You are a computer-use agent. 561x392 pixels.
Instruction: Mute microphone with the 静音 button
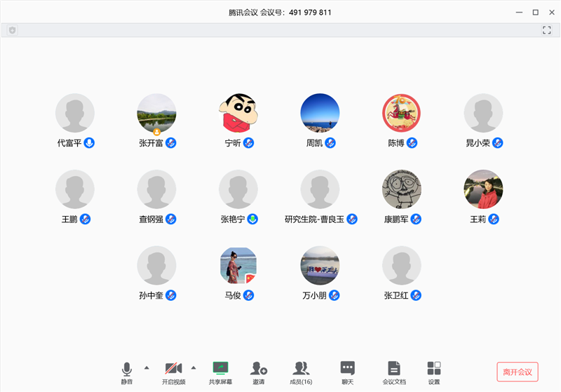127,373
